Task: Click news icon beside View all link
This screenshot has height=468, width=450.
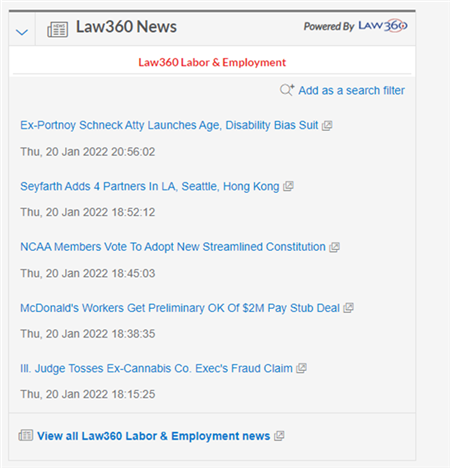Action: pyautogui.click(x=26, y=435)
